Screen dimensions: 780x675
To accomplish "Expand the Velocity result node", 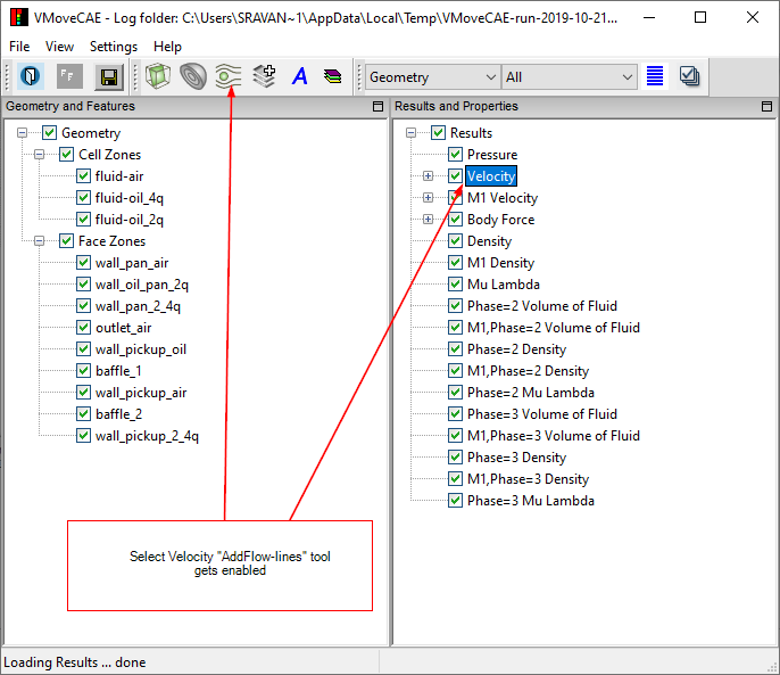I will pyautogui.click(x=428, y=176).
